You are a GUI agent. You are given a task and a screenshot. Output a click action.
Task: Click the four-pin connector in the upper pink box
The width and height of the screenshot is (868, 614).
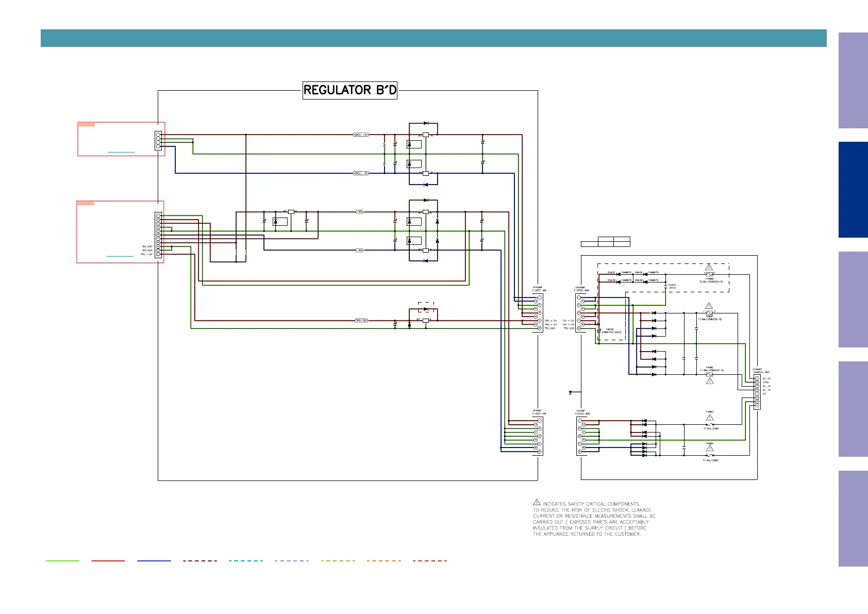(x=158, y=141)
